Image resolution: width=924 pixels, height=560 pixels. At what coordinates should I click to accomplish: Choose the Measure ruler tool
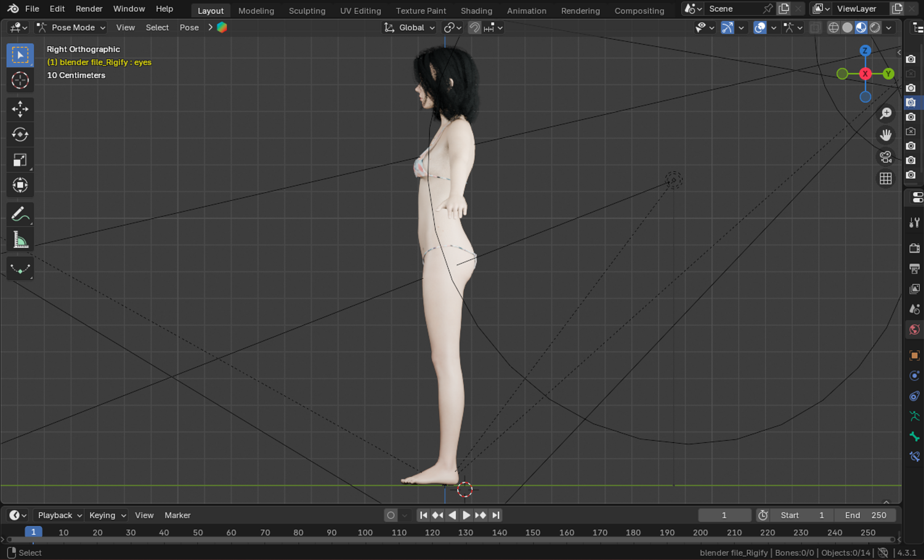[20, 240]
